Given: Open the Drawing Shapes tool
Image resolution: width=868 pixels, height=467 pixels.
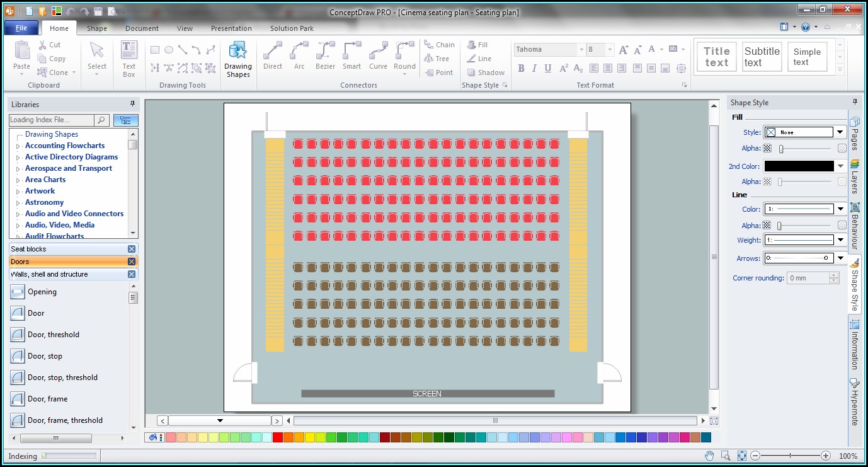Looking at the screenshot, I should [x=238, y=60].
